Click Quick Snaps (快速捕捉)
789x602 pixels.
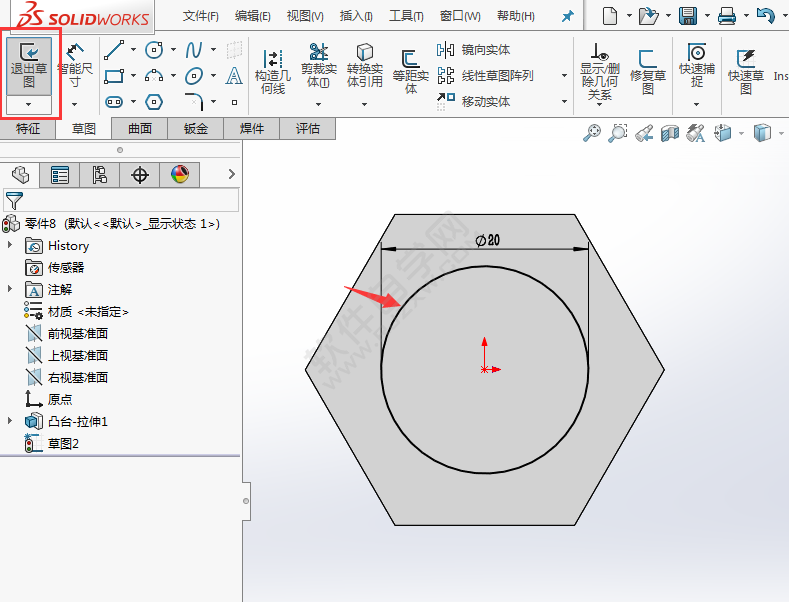coord(697,66)
